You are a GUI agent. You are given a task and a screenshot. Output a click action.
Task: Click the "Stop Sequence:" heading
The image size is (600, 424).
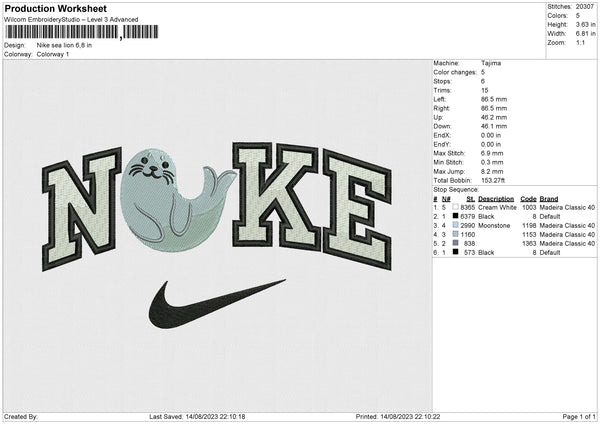pyautogui.click(x=456, y=190)
